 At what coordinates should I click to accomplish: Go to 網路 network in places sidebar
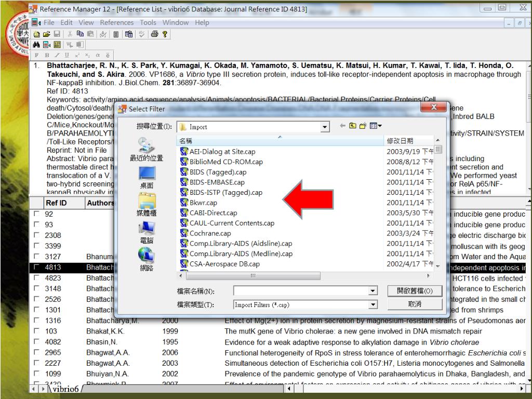(147, 260)
